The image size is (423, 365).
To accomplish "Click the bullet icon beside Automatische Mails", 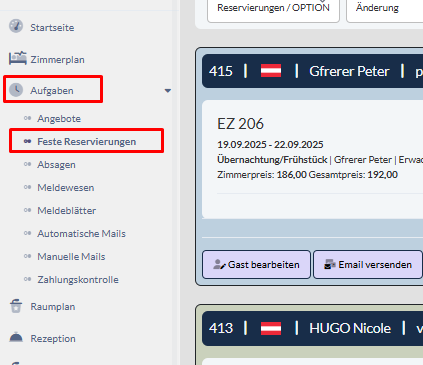I will coord(27,233).
